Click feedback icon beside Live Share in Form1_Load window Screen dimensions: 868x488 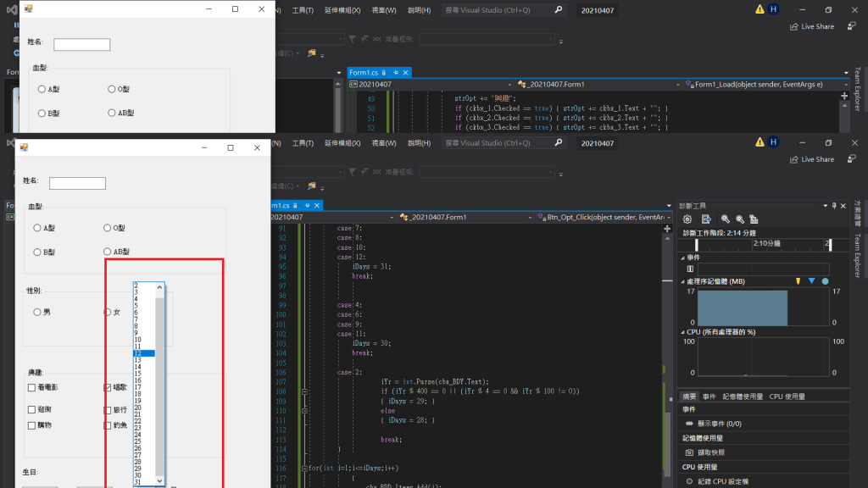click(x=851, y=26)
